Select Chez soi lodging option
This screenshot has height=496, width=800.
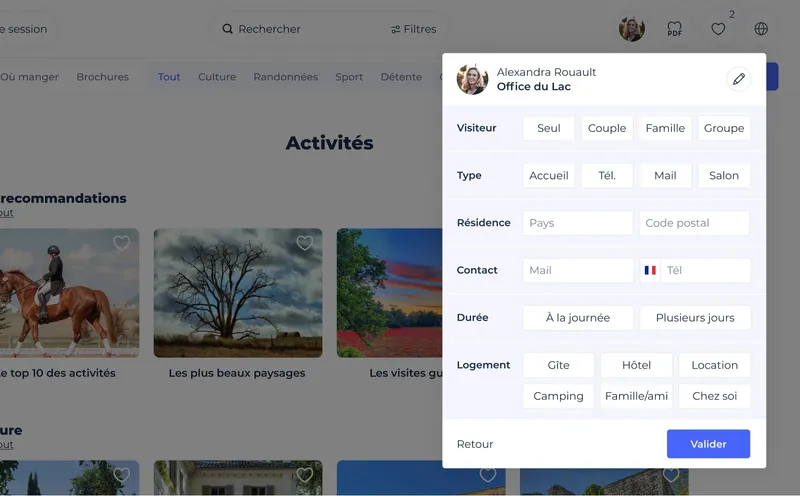(x=715, y=396)
